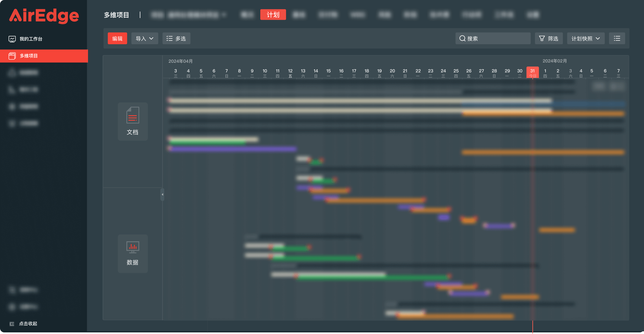Viewport: 644px width, 334px height.
Task: Click the search magnifier icon
Action: tap(462, 39)
